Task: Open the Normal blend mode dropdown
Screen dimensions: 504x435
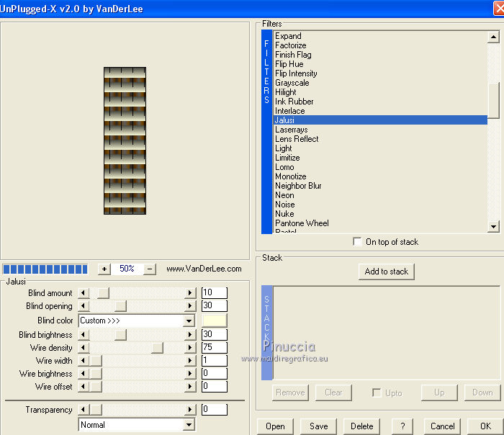Action: 189,425
